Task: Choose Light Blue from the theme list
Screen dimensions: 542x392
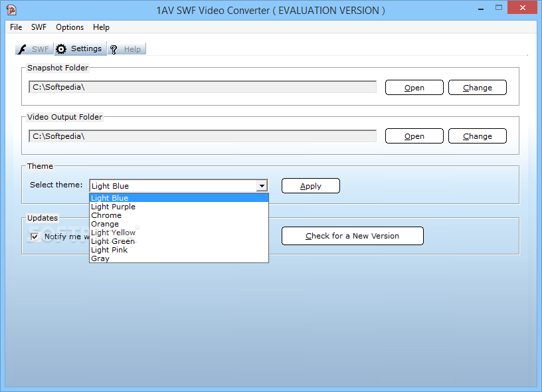Action: 179,198
